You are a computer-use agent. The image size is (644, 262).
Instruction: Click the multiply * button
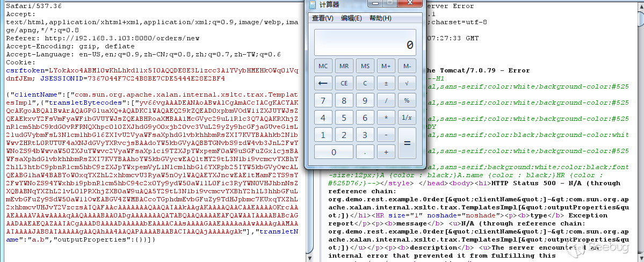coord(386,118)
